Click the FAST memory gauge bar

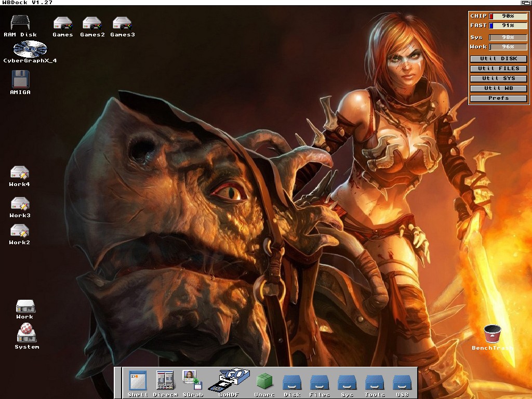[508, 25]
